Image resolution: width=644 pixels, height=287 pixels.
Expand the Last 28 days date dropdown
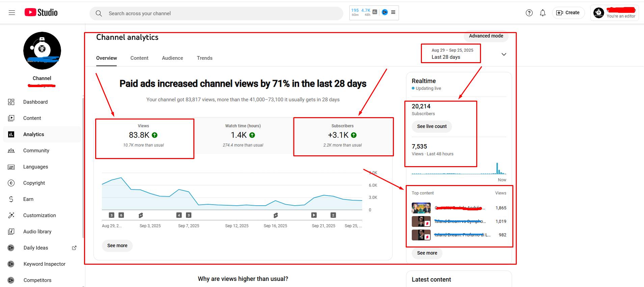[504, 54]
